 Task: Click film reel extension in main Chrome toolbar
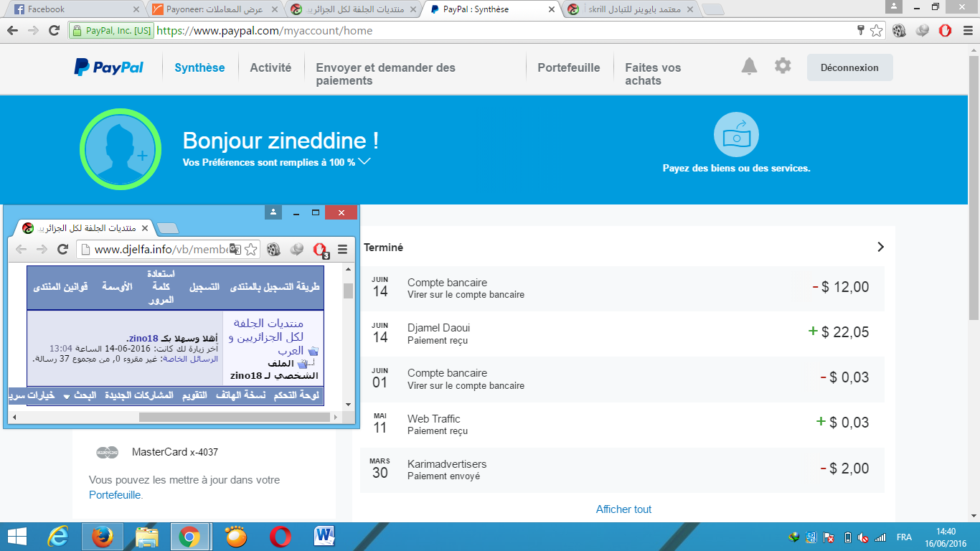(899, 31)
